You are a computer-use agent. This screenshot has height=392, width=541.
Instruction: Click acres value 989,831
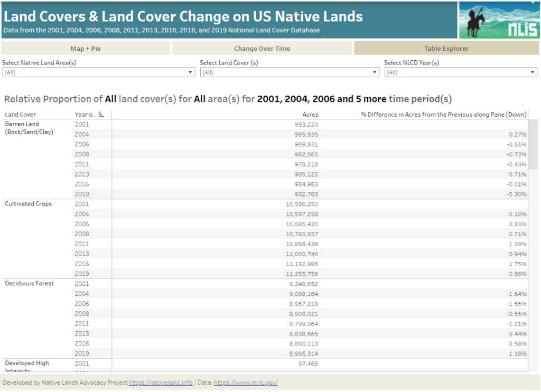pos(306,145)
